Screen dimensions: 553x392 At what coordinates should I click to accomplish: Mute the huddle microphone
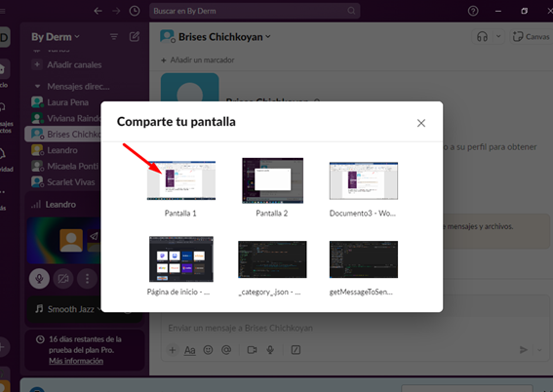pyautogui.click(x=39, y=279)
